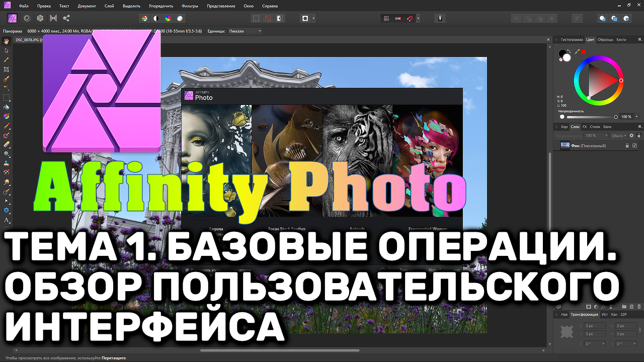Select the Move tool
644x362 pixels.
click(x=7, y=50)
